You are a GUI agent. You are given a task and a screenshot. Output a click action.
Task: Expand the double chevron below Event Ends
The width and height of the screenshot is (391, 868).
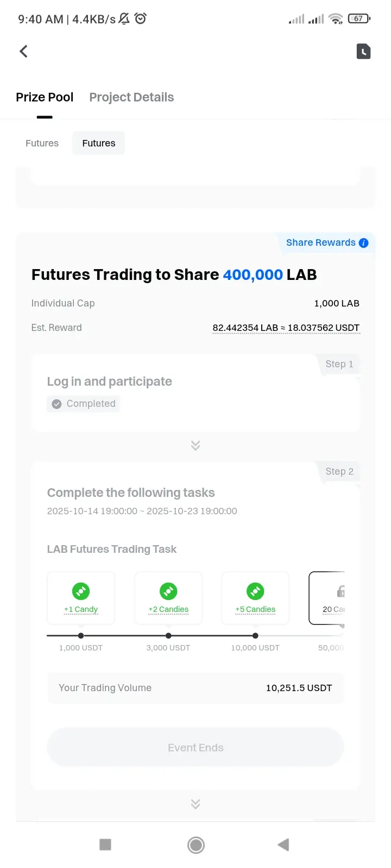tap(195, 803)
